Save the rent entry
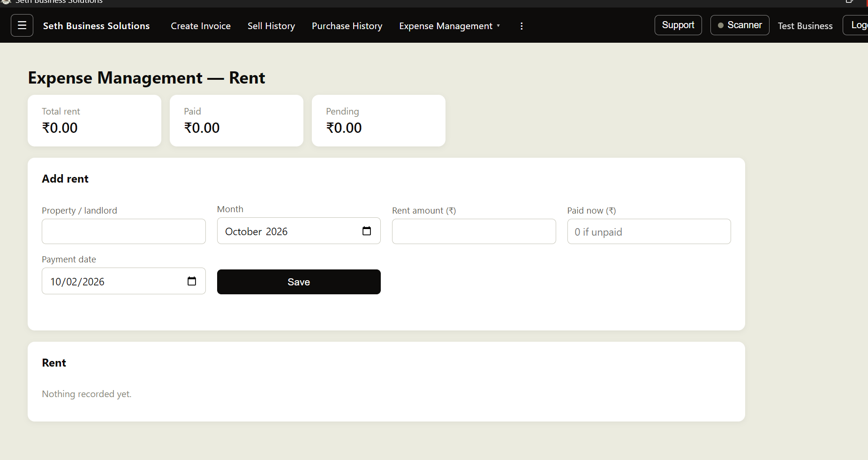Viewport: 868px width, 460px height. pyautogui.click(x=299, y=282)
